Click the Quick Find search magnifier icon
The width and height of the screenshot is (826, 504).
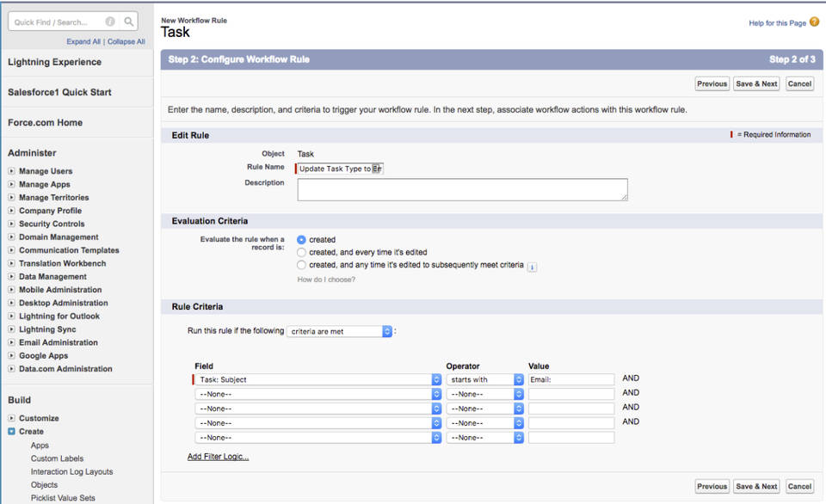(128, 22)
